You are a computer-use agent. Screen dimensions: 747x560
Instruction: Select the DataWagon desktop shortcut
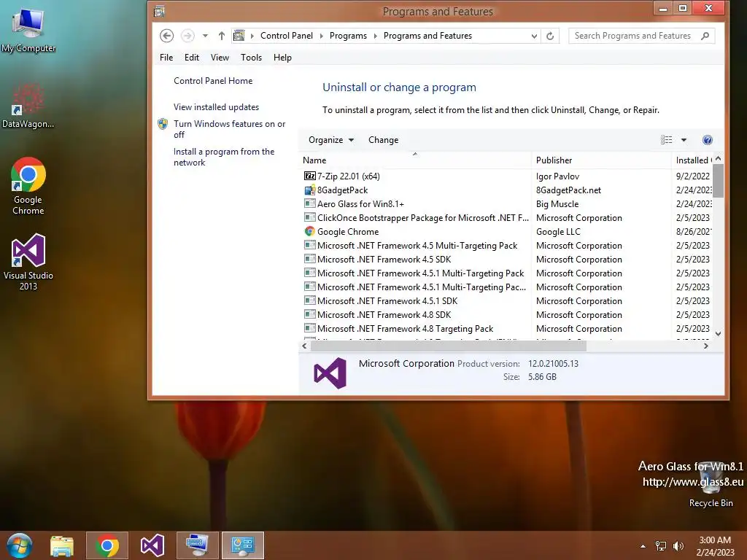pyautogui.click(x=28, y=106)
